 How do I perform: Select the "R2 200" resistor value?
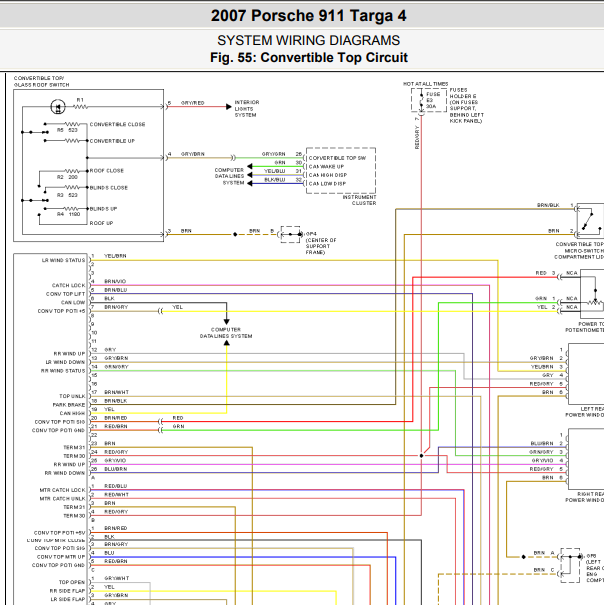[67, 177]
